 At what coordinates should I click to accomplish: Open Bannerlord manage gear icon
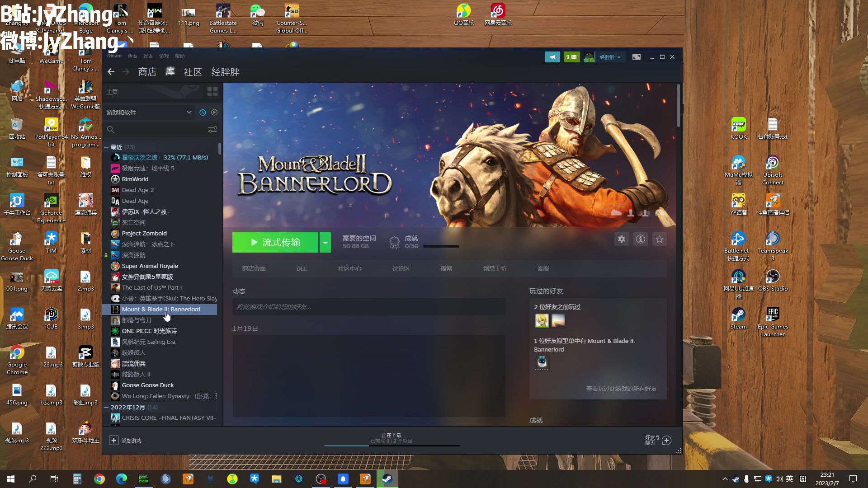[x=622, y=239]
